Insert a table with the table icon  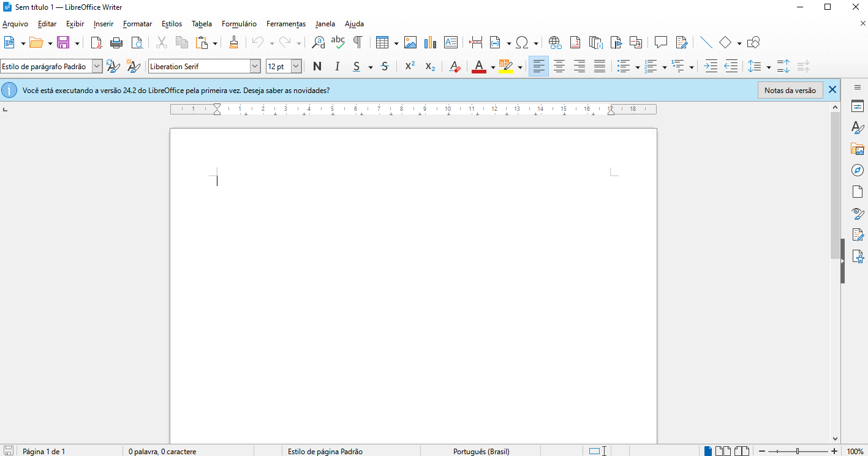coord(383,43)
